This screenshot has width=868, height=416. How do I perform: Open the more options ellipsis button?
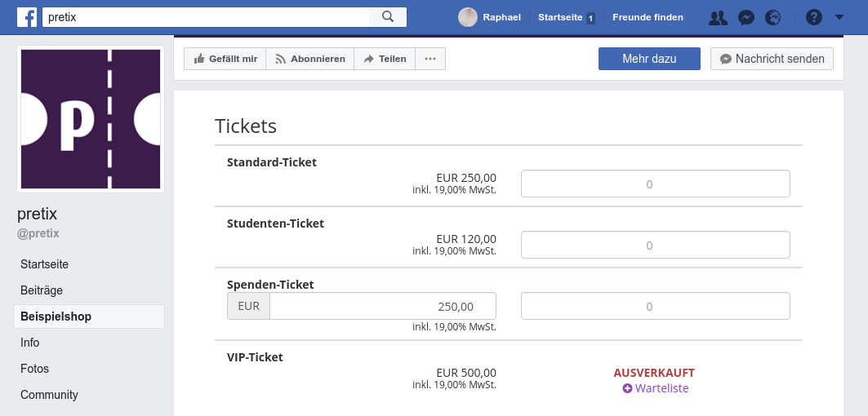(x=430, y=59)
